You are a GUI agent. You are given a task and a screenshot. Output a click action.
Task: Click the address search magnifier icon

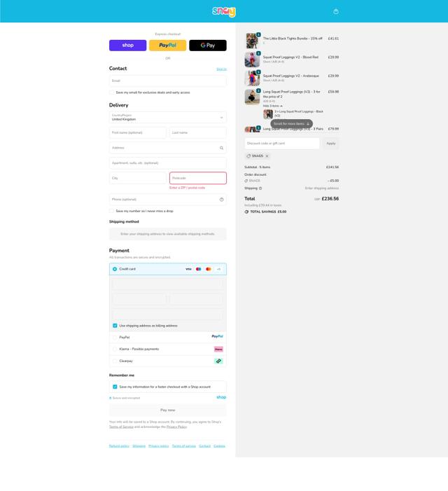[x=221, y=148]
